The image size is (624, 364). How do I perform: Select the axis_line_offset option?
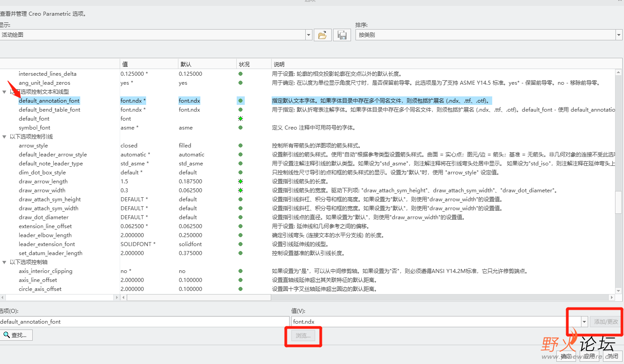38,280
